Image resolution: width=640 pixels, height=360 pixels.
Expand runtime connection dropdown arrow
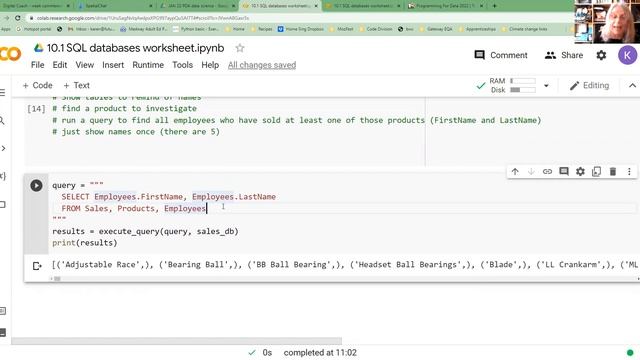click(x=546, y=86)
